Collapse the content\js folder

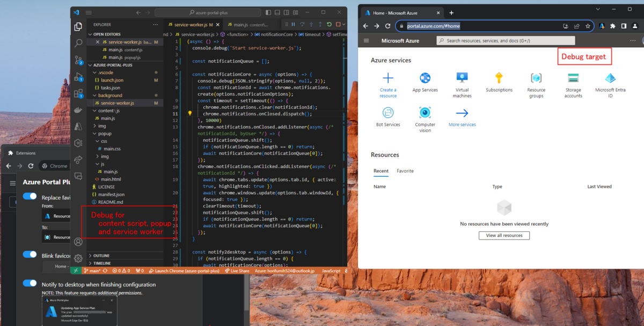tap(125, 111)
